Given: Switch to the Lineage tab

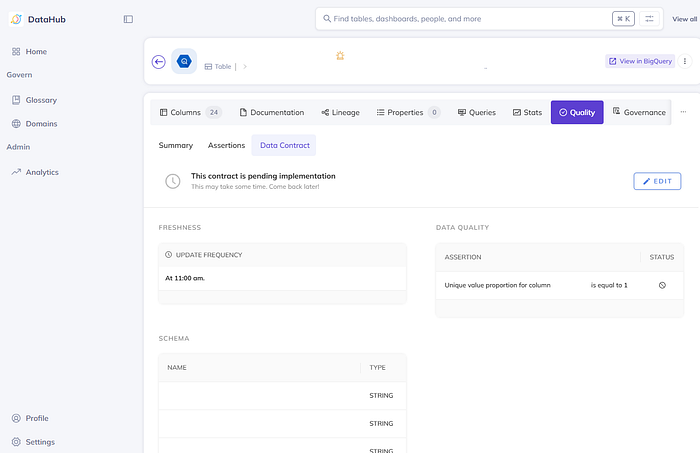Looking at the screenshot, I should click(x=340, y=112).
